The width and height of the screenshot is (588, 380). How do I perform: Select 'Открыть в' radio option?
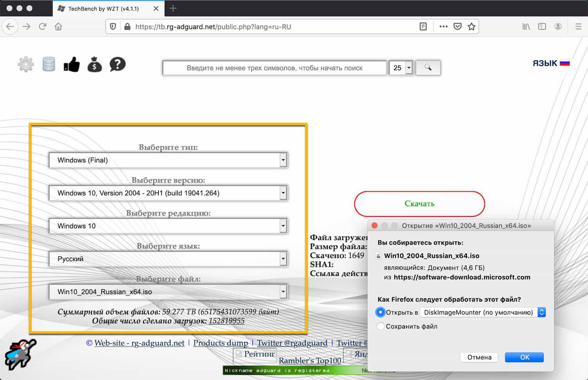(x=380, y=312)
